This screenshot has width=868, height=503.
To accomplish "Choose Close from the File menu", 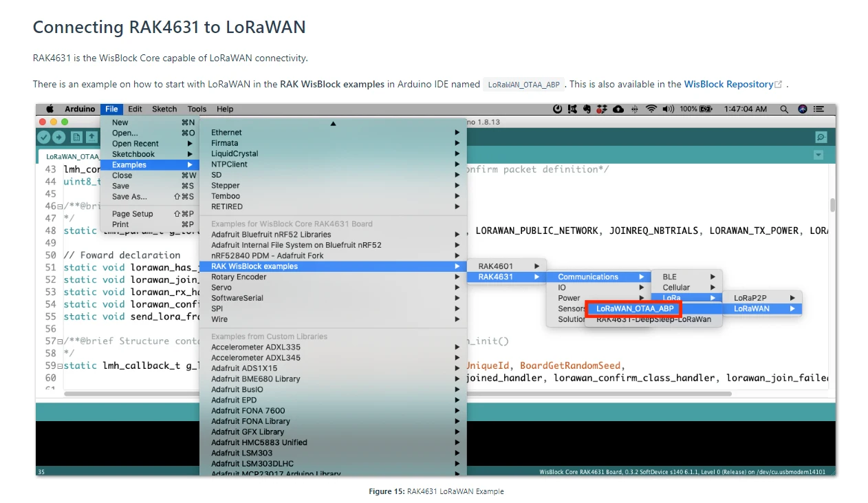I will pyautogui.click(x=149, y=175).
